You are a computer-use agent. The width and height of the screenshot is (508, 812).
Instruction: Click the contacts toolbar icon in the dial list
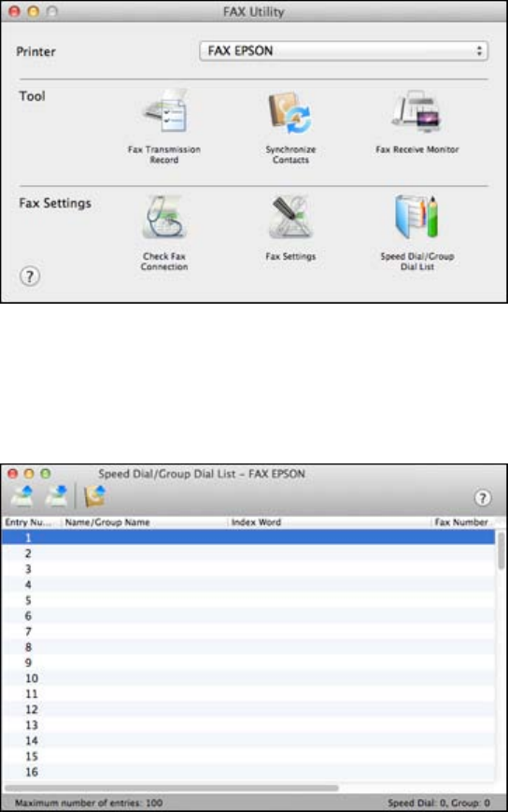click(x=94, y=495)
